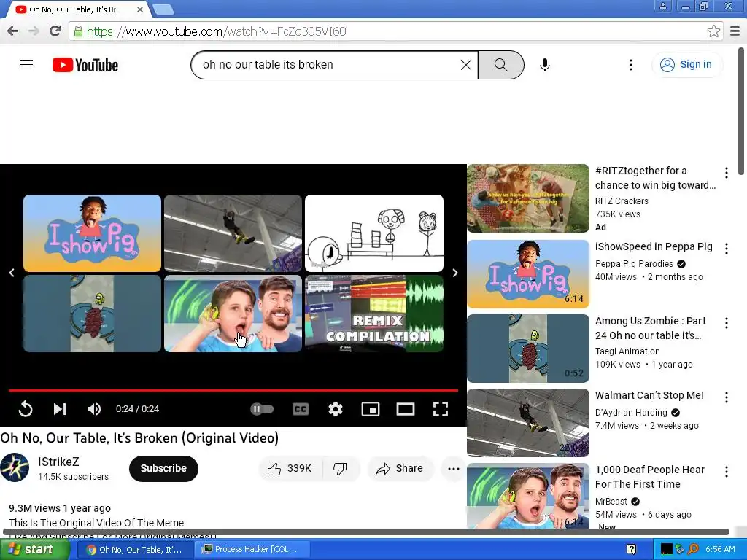Open a new browser tab
The image size is (747, 560).
163,9
